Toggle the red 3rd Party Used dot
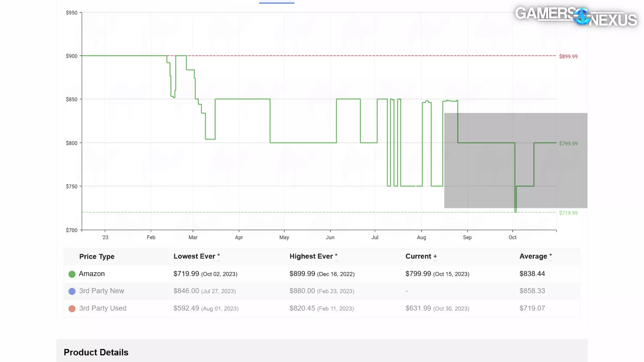The image size is (644, 362). click(x=72, y=309)
